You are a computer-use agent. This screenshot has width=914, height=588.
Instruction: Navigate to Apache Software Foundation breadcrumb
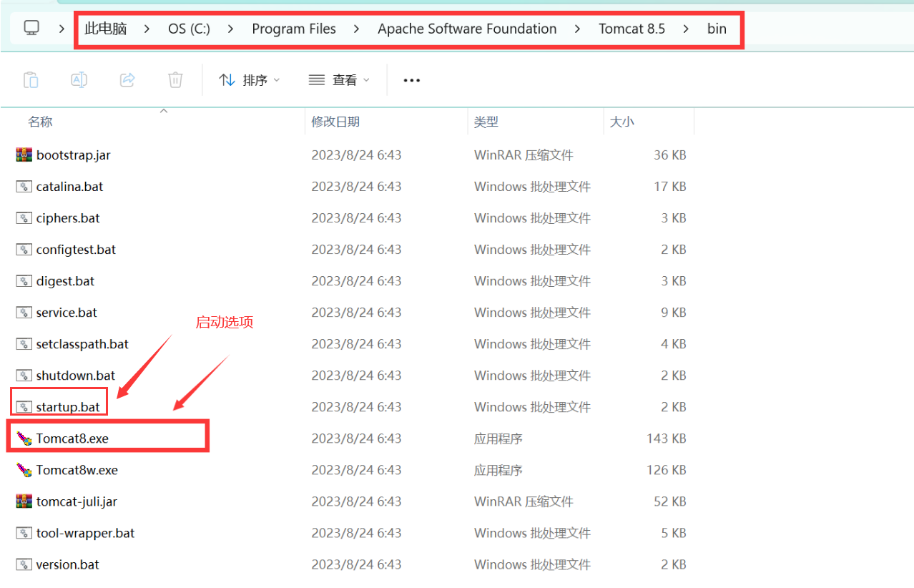467,29
